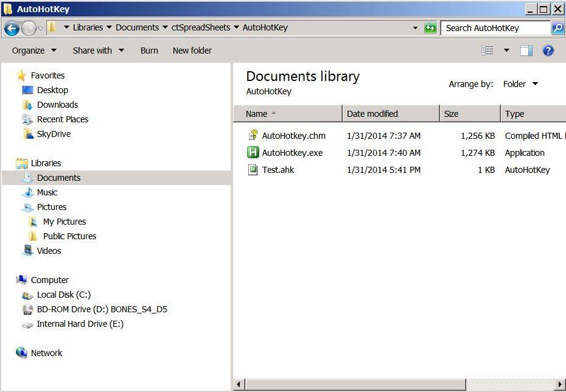
Task: Select the Test.ahk script file
Action: click(x=278, y=170)
